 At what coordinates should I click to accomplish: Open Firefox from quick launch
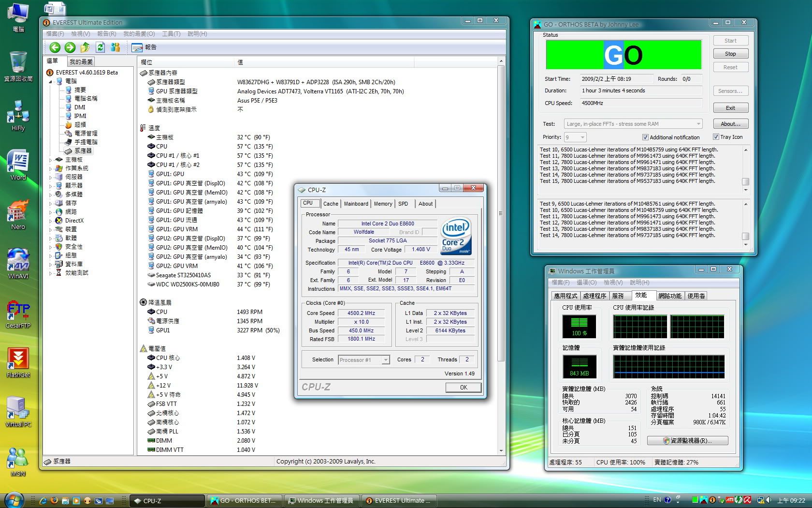click(x=54, y=501)
